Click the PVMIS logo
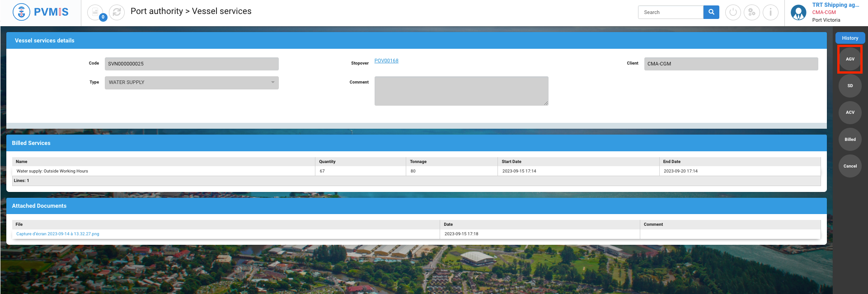The image size is (868, 294). coord(41,12)
